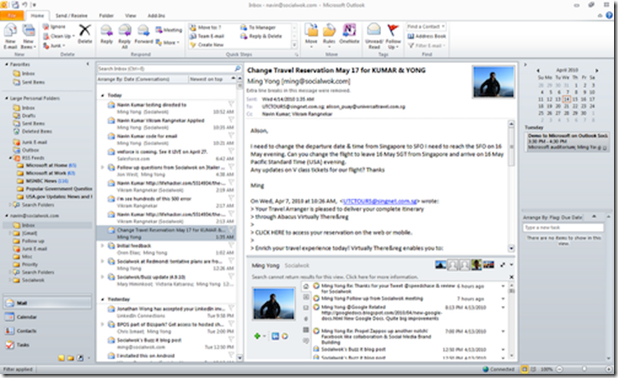Image resolution: width=618 pixels, height=378 pixels.
Task: Click the home icon in People Pane
Action: click(305, 287)
